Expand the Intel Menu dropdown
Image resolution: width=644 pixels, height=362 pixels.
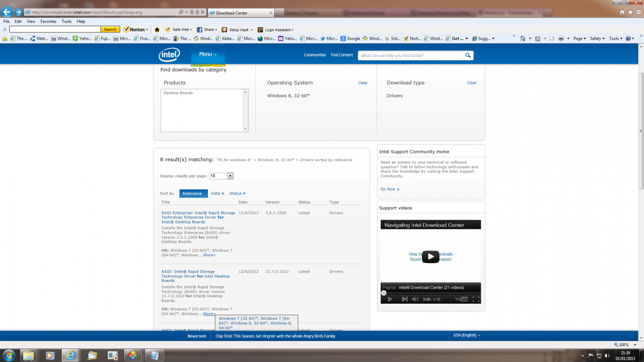point(208,55)
